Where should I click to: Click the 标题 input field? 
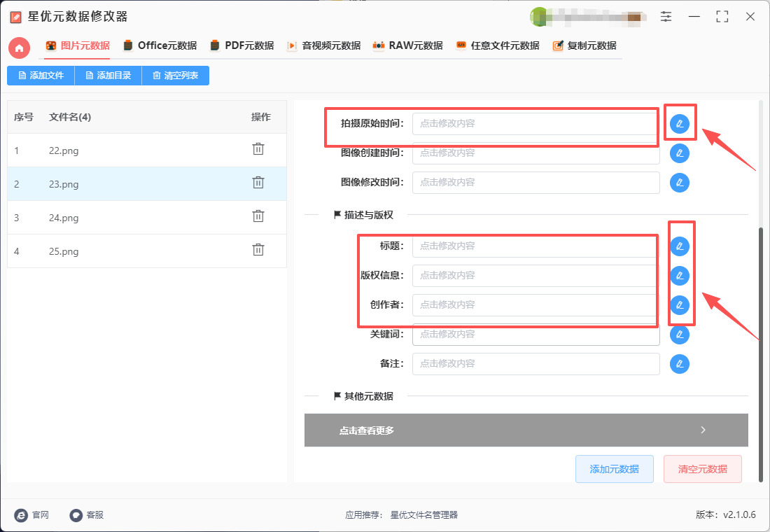pyautogui.click(x=535, y=246)
